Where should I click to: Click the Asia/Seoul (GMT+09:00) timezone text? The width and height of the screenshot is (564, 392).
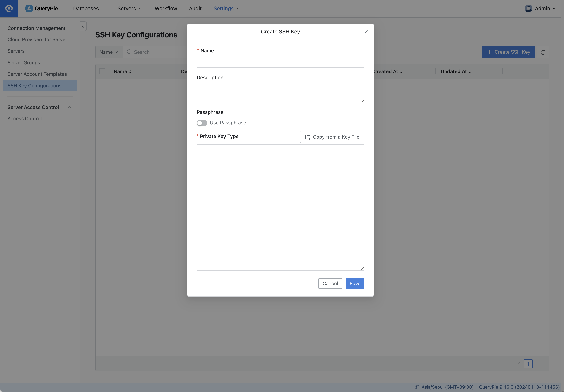click(x=447, y=387)
